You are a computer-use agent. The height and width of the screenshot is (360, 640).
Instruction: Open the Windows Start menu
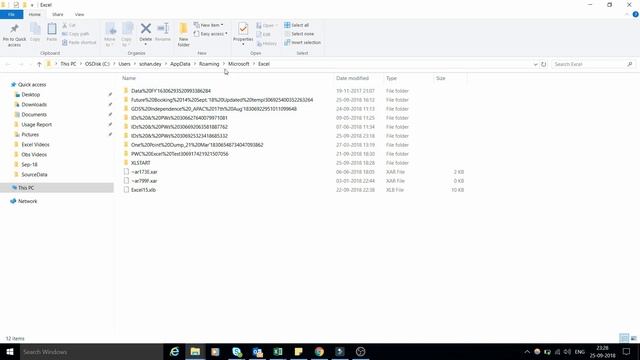(10, 351)
